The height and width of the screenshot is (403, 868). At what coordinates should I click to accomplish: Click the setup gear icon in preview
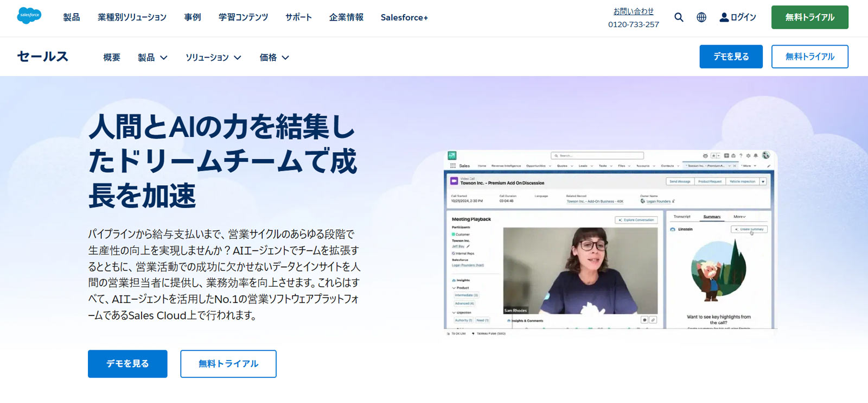click(748, 156)
